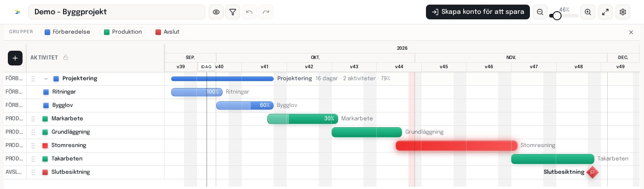The width and height of the screenshot is (644, 189).
Task: Toggle the Produktion group filter chip
Action: pyautogui.click(x=123, y=32)
